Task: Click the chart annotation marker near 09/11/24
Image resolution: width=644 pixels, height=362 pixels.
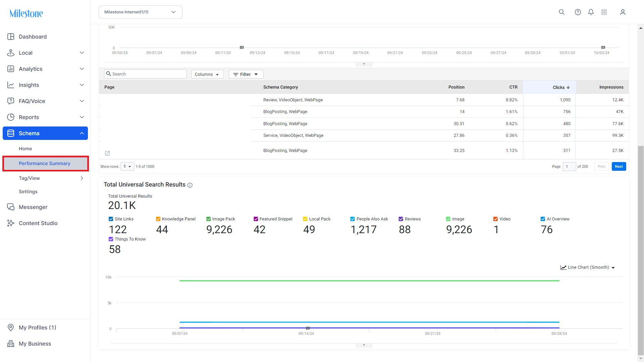Action: [x=242, y=47]
